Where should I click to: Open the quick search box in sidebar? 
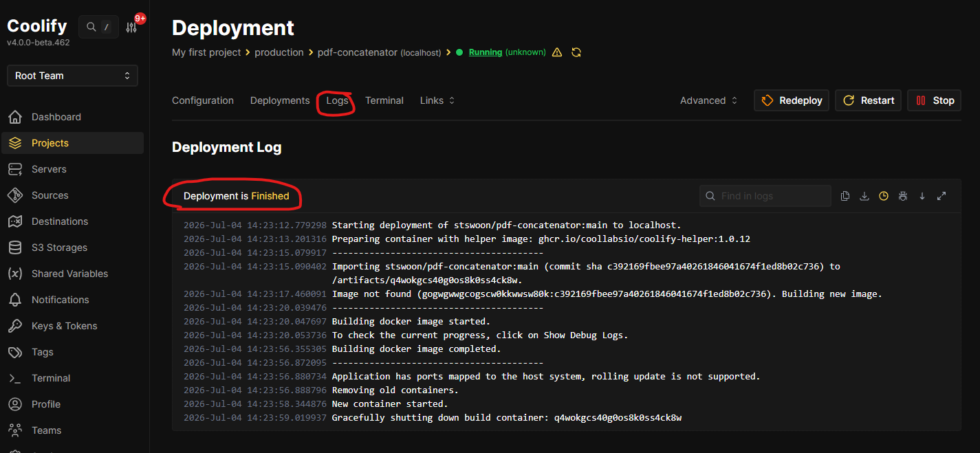coord(98,27)
